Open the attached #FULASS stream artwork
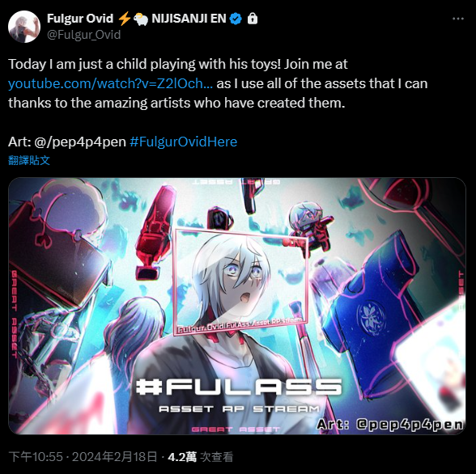Image resolution: width=476 pixels, height=474 pixels. 237,306
